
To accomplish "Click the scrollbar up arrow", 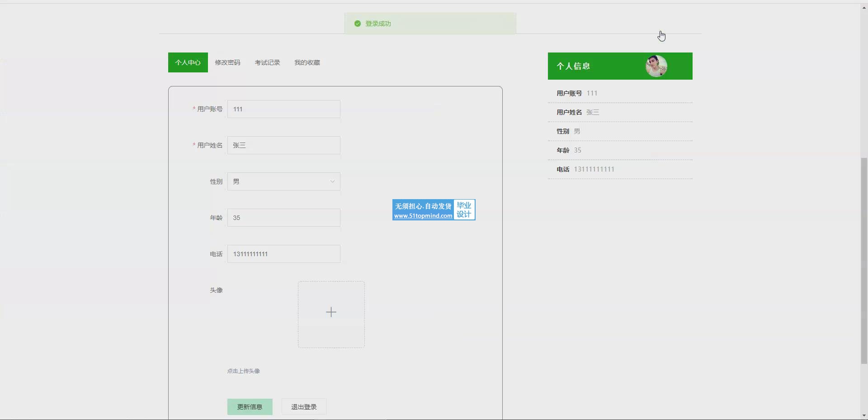I will click(x=864, y=8).
